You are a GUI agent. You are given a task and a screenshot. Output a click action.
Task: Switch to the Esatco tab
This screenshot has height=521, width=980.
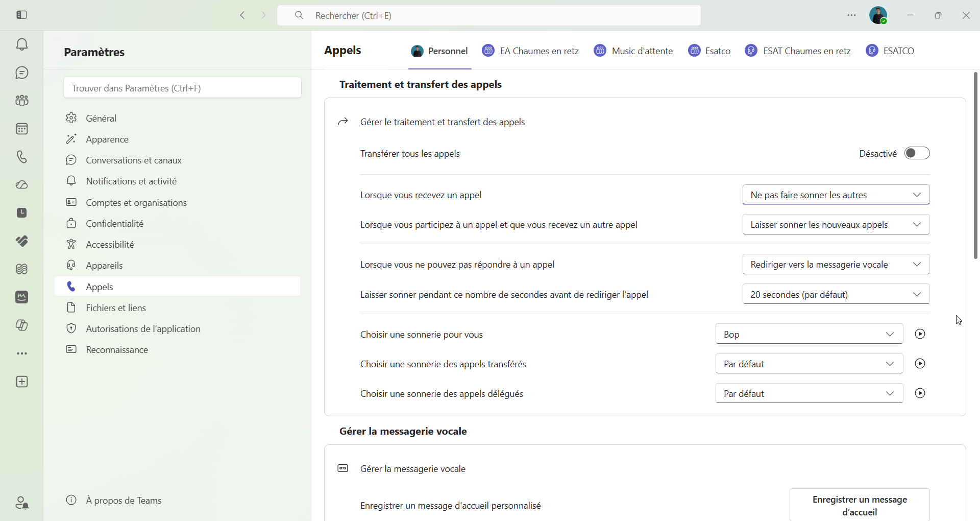pyautogui.click(x=709, y=51)
